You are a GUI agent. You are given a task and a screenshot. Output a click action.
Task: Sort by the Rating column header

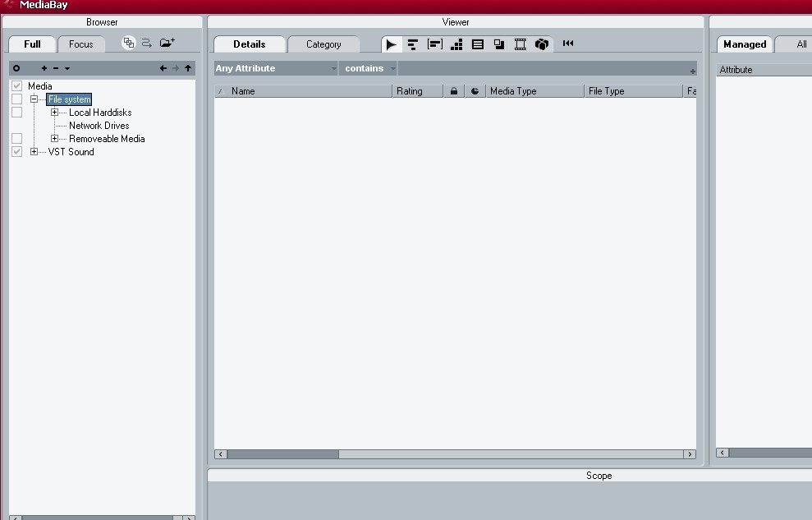tap(418, 91)
